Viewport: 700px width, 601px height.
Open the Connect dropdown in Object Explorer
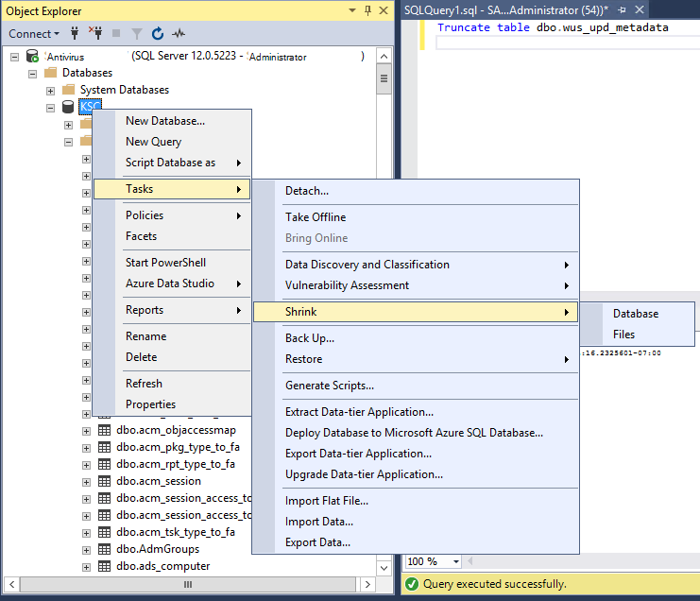(x=34, y=33)
